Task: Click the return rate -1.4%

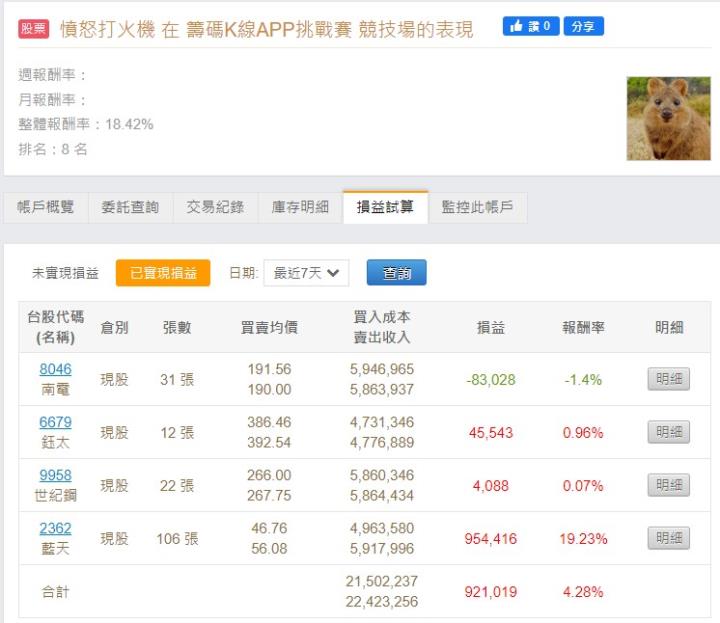Action: (583, 380)
